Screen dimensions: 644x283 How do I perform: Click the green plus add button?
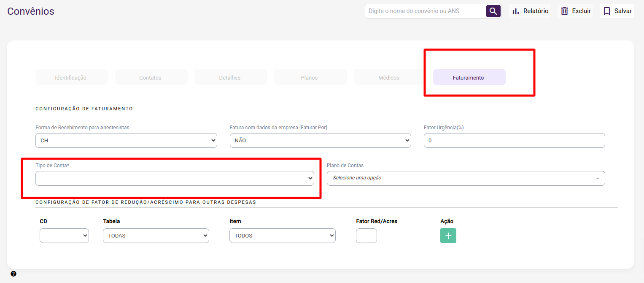[448, 236]
